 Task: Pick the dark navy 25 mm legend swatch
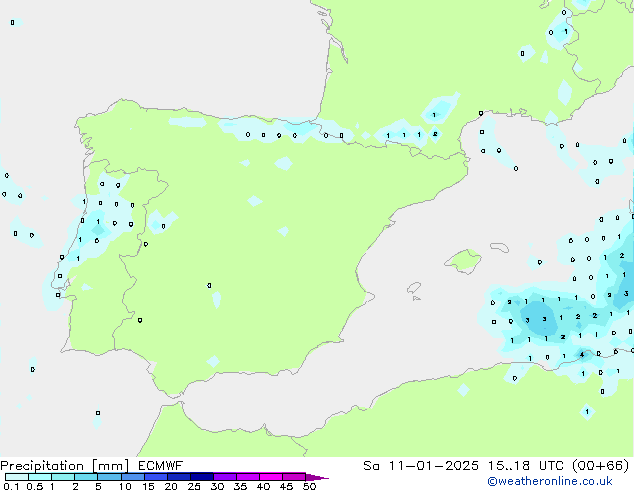202,477
